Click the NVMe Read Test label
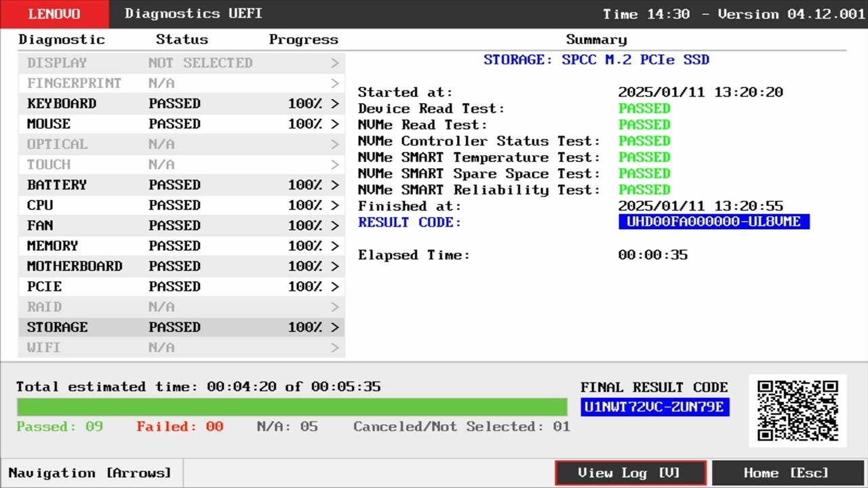This screenshot has width=868, height=488. (422, 125)
